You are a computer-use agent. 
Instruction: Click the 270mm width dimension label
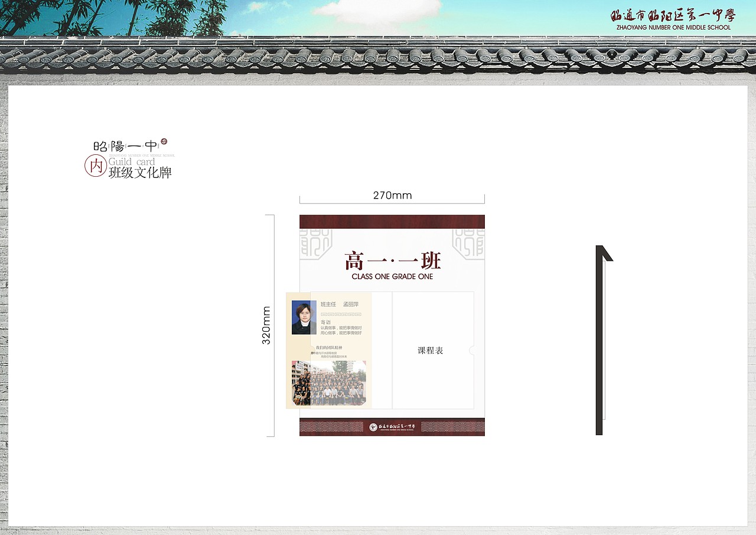392,195
